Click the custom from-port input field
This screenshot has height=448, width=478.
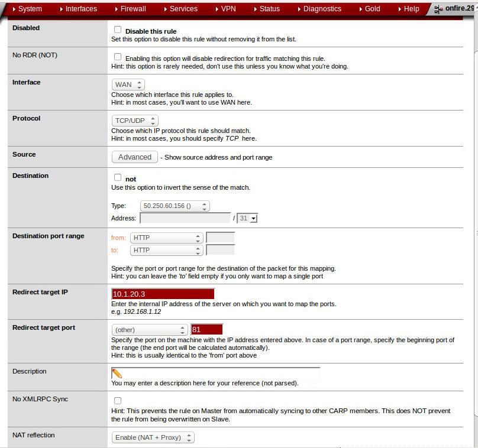point(221,238)
